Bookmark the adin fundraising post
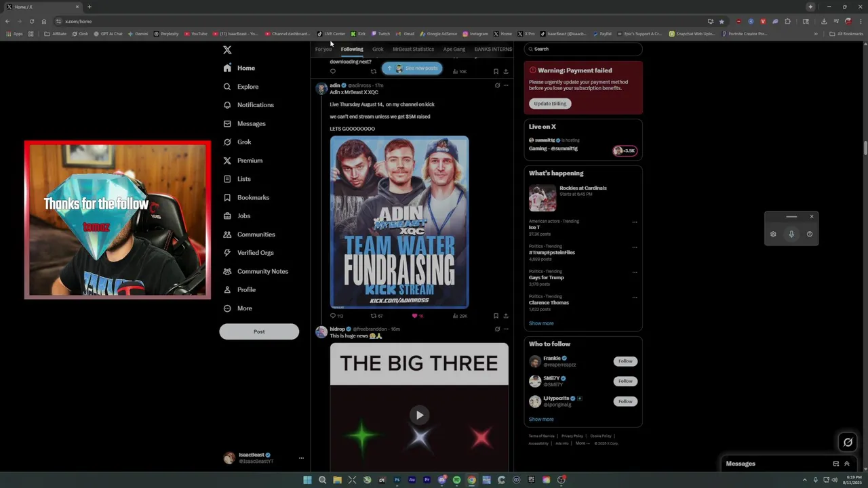The width and height of the screenshot is (868, 488). pos(496,316)
